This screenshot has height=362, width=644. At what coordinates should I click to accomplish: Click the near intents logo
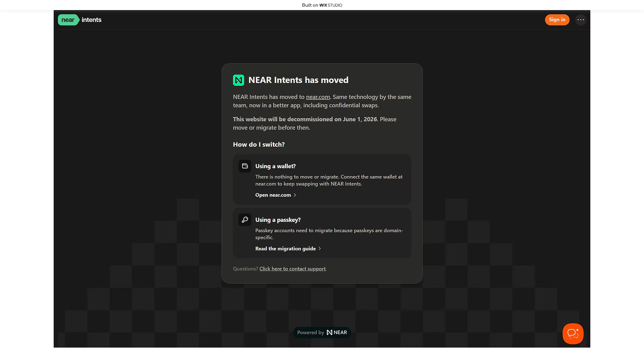point(80,20)
